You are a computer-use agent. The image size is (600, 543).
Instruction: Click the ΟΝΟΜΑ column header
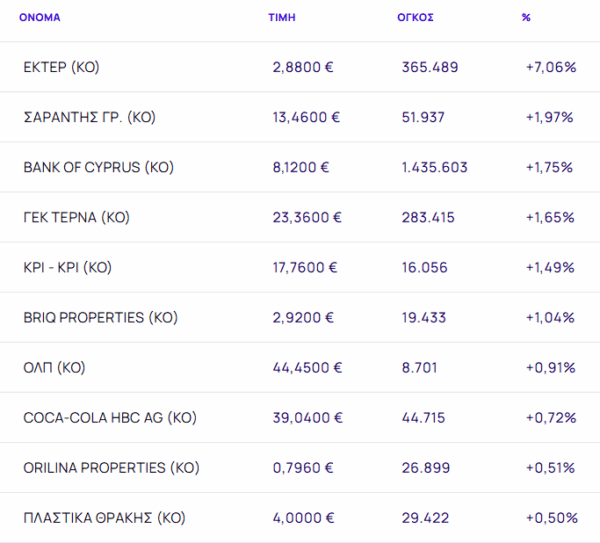click(40, 18)
